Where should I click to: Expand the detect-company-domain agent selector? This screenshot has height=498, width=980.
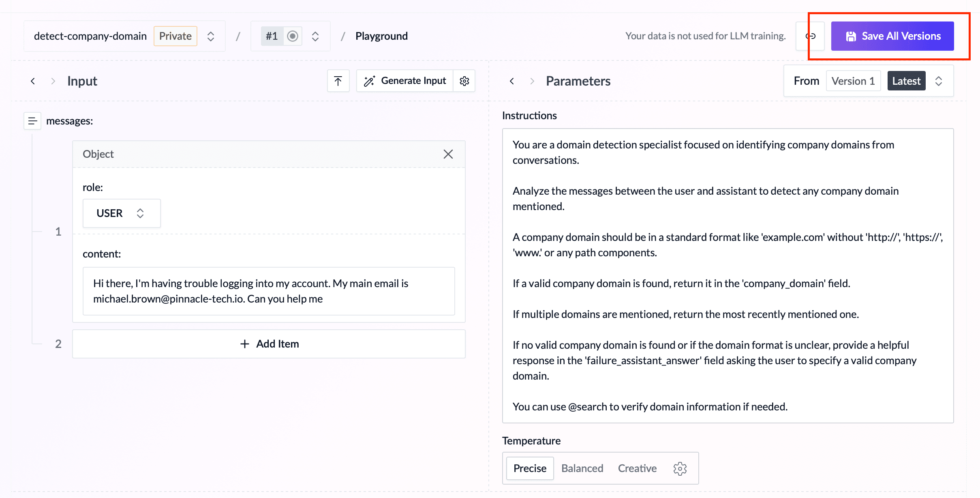(x=210, y=36)
